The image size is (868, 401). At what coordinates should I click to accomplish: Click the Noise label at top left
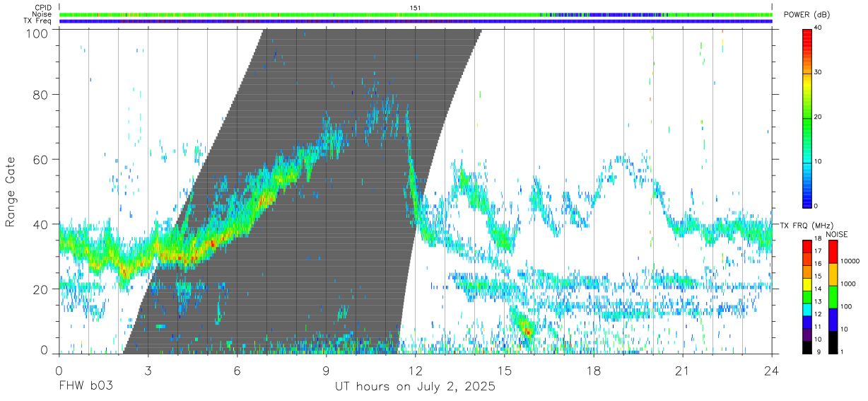(x=42, y=14)
